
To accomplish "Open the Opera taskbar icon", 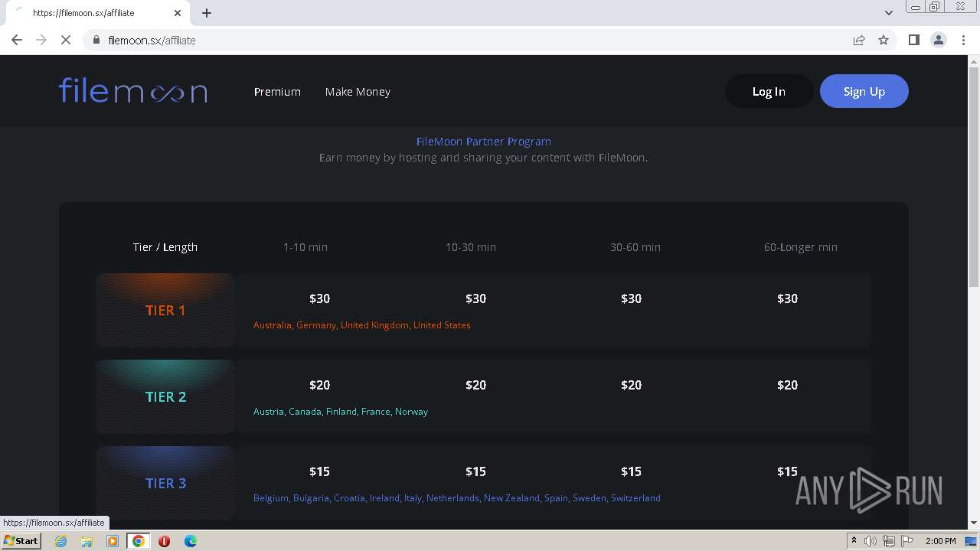I will tap(164, 541).
